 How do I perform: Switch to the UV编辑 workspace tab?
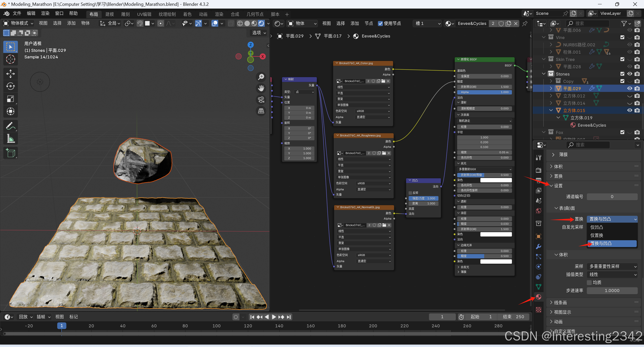pyautogui.click(x=144, y=14)
